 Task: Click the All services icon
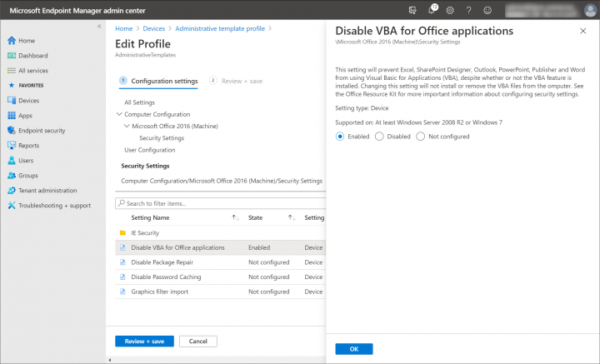point(12,71)
